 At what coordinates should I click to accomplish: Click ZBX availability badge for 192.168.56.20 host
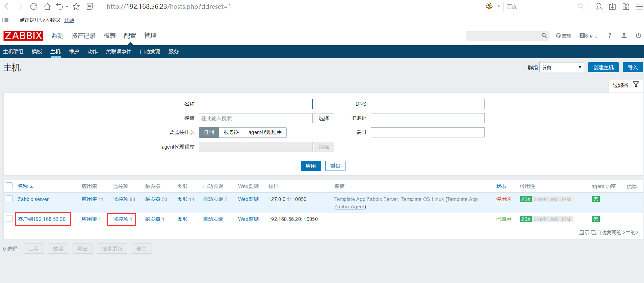click(x=526, y=219)
